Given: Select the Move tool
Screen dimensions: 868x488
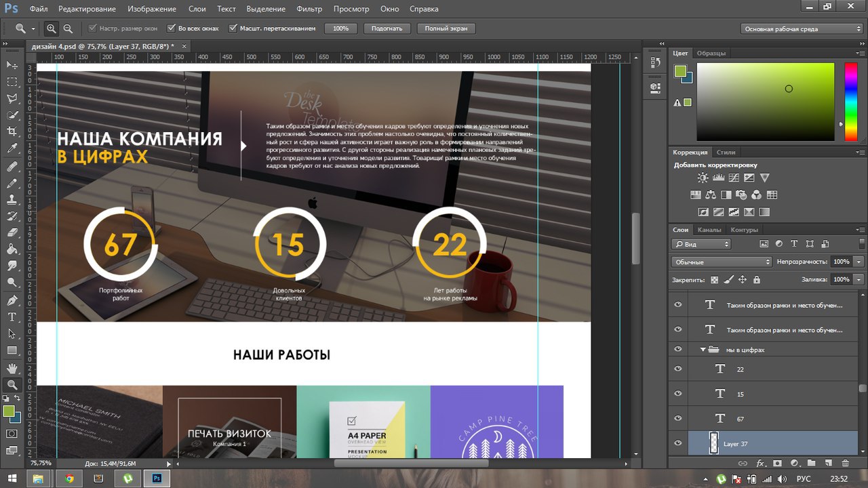Looking at the screenshot, I should [x=12, y=64].
